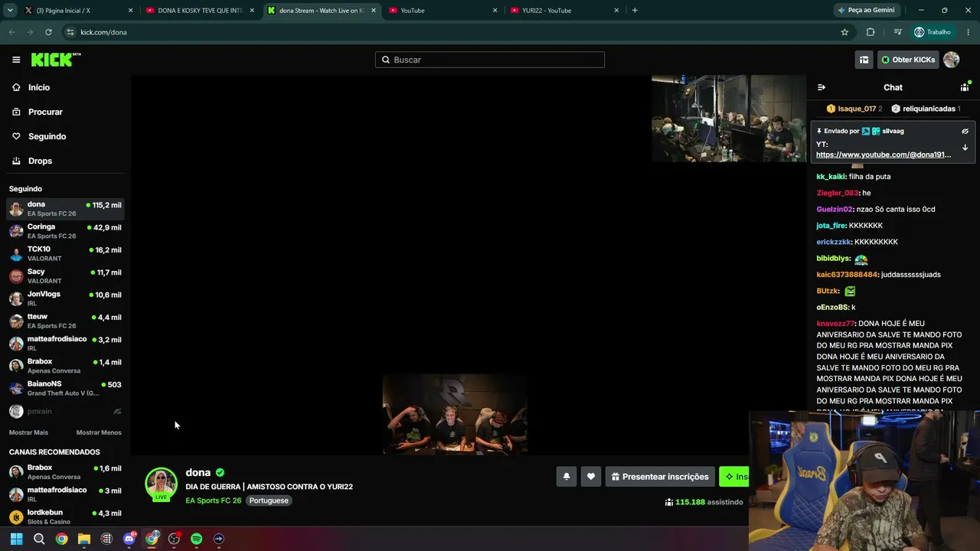Click username kk_kaiki in chat
The width and height of the screenshot is (980, 551).
pos(831,177)
